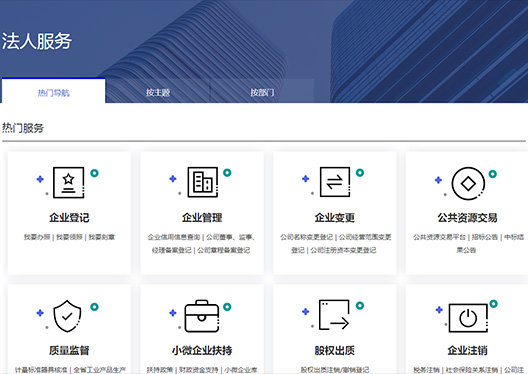Click the 企业注销 power button icon

point(468,318)
